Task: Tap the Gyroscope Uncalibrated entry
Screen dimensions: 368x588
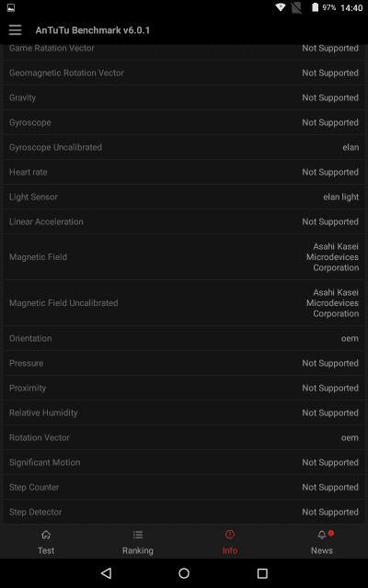Action: click(184, 147)
